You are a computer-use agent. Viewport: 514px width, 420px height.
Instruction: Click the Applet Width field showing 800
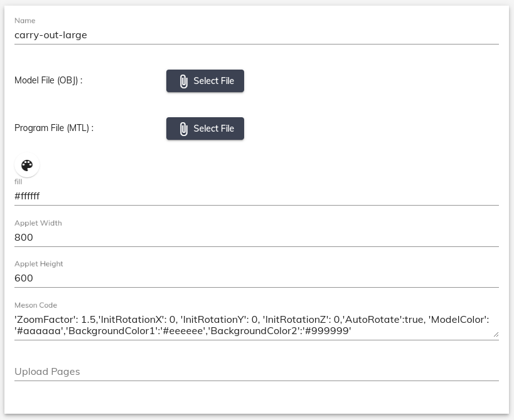[257, 238]
